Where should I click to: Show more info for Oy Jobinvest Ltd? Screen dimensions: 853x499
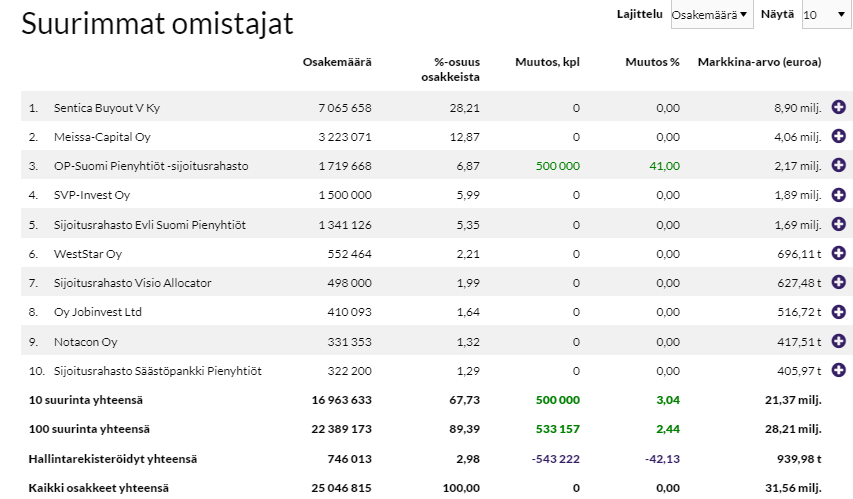[x=838, y=312]
